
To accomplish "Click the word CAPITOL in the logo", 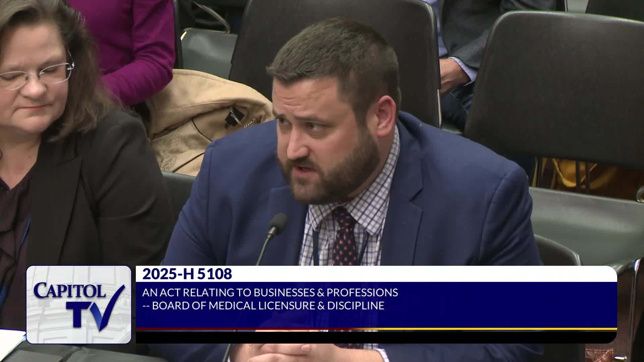I will pyautogui.click(x=70, y=291).
